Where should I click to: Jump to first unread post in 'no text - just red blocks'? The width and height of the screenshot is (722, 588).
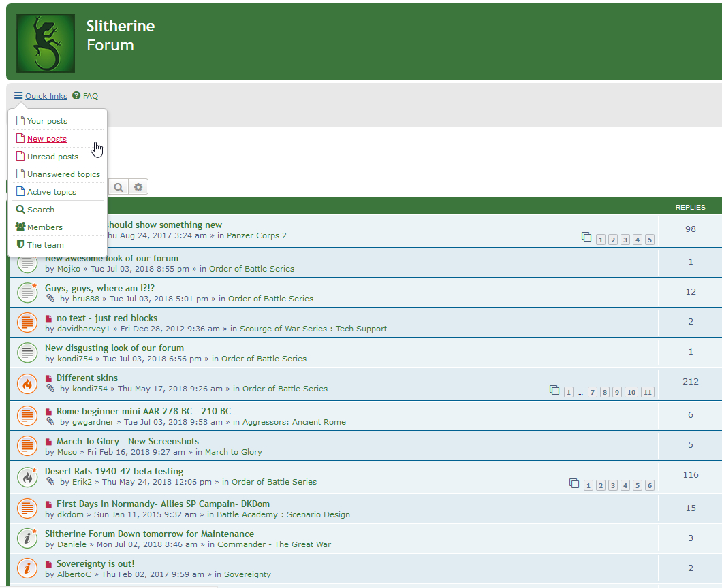click(x=48, y=319)
